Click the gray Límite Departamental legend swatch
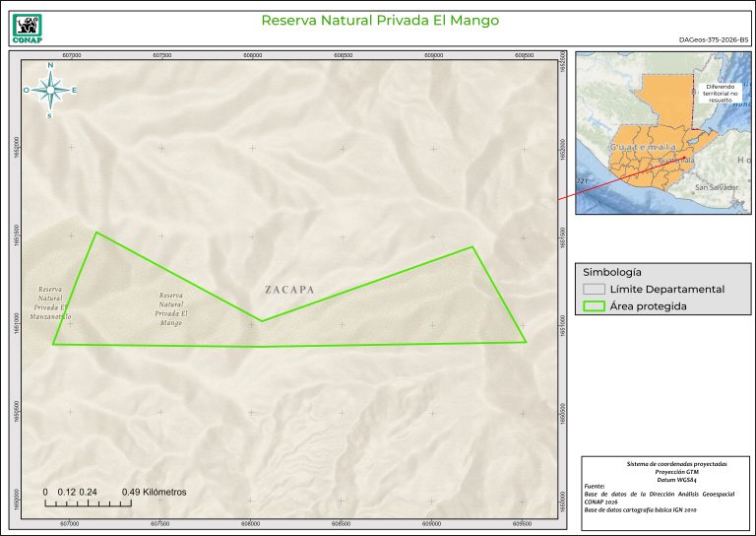Screen dimensions: 756x536 tap(594, 290)
